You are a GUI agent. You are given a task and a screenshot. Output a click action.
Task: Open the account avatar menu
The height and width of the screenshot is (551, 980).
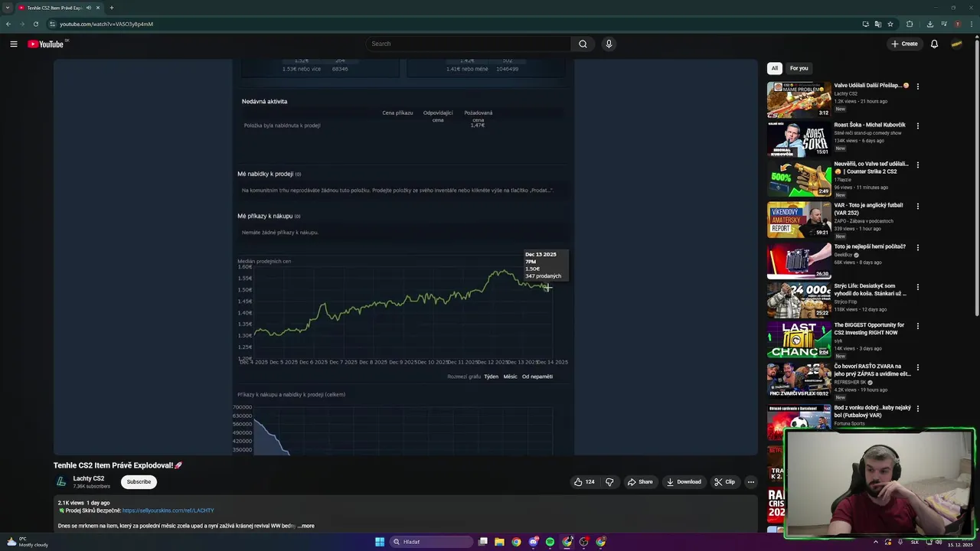click(956, 44)
